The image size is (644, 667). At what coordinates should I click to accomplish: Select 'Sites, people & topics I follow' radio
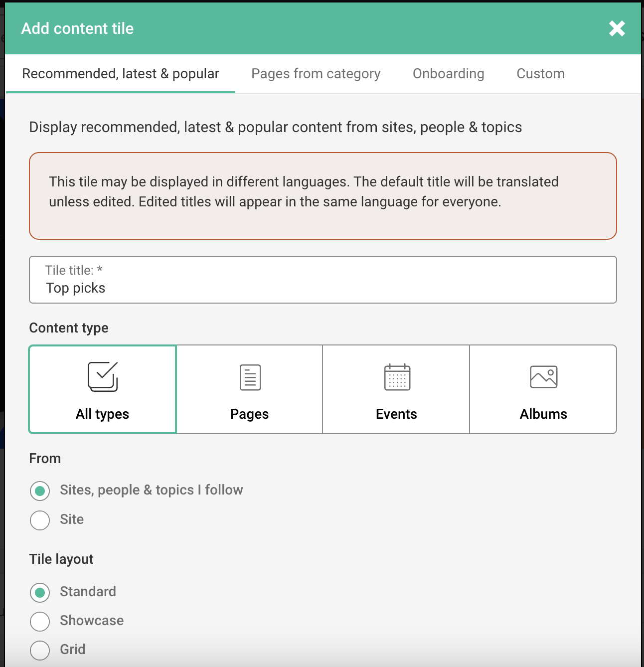40,491
